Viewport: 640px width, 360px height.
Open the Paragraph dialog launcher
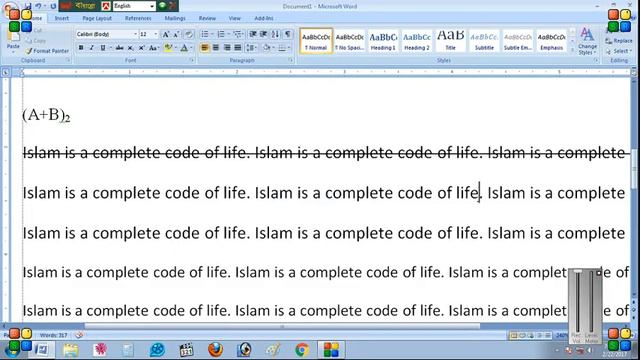(291, 60)
